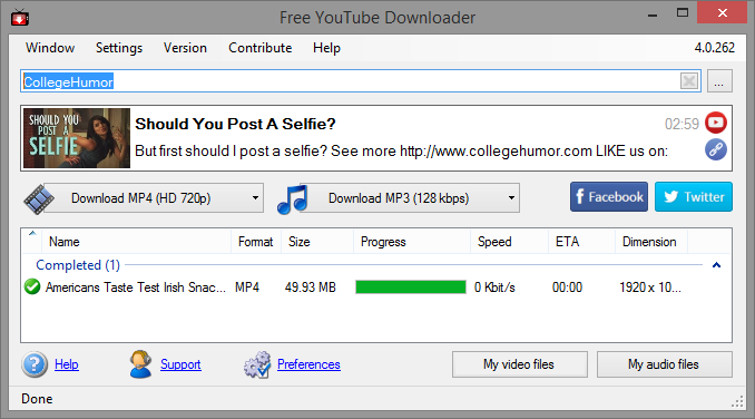The image size is (755, 419).
Task: Click the blue music note icon
Action: tap(292, 199)
